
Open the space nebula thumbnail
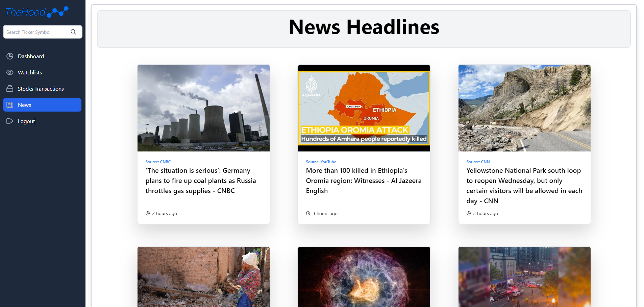(364, 277)
